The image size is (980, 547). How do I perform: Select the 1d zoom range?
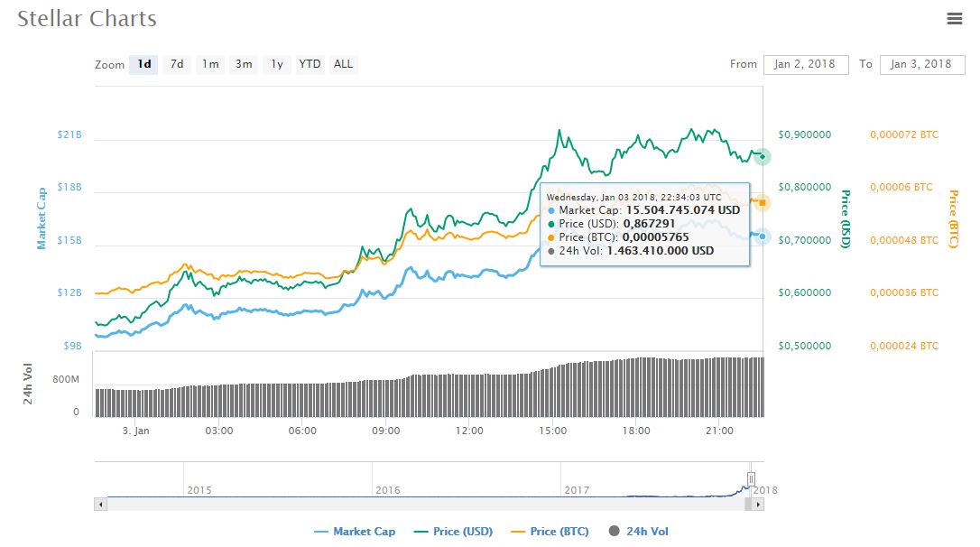pos(143,64)
